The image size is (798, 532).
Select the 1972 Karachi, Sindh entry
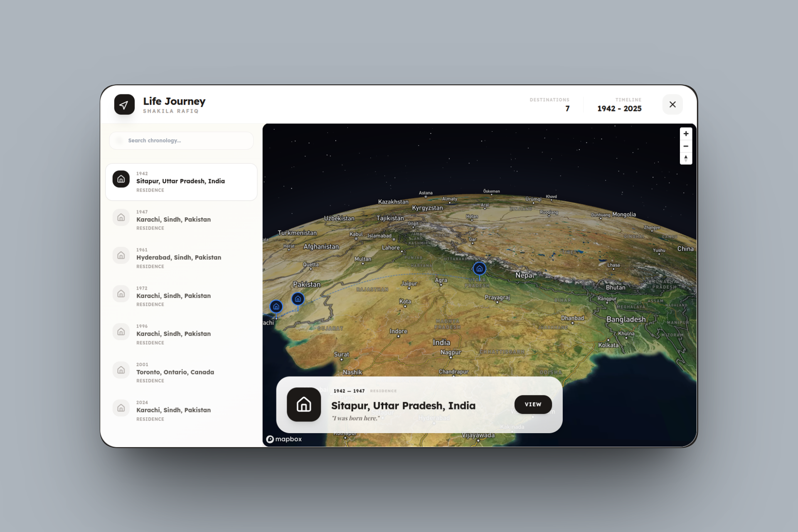(x=181, y=296)
